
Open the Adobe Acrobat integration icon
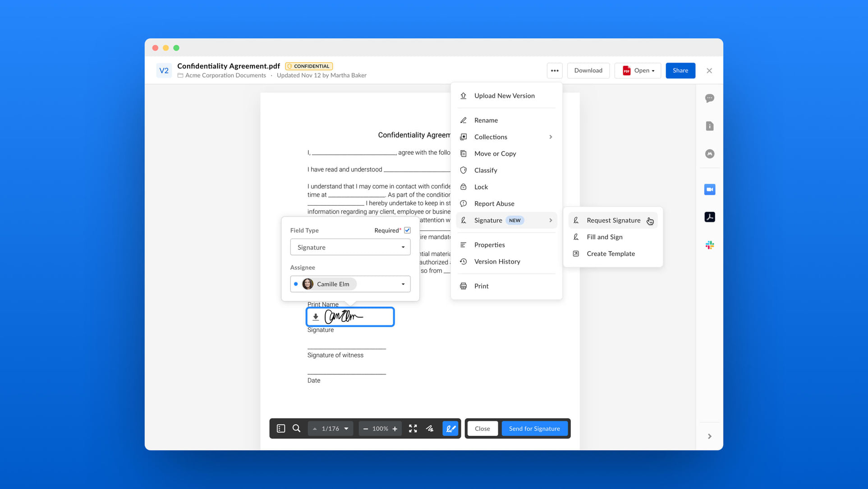click(709, 217)
